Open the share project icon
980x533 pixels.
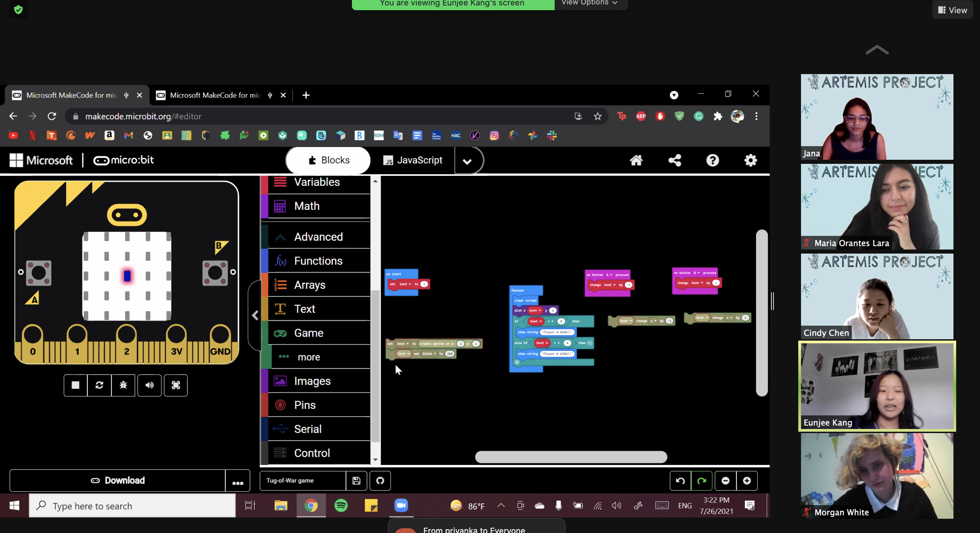pyautogui.click(x=674, y=160)
